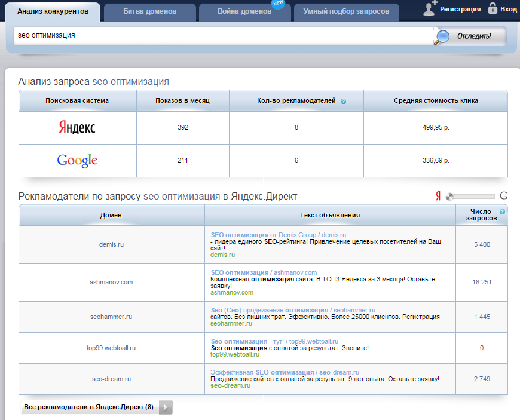Open Seo (Сео) продвижение seohammer ad link

click(x=293, y=310)
